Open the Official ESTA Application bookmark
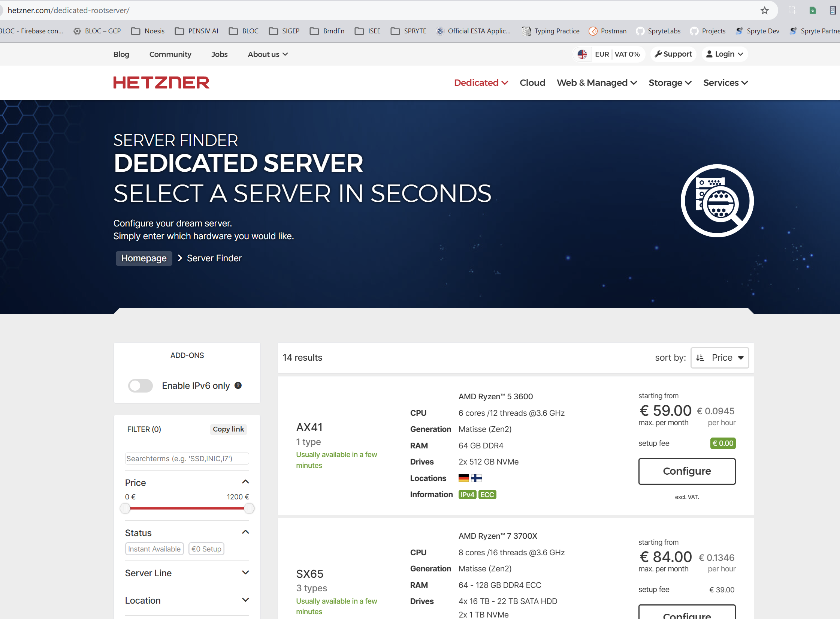The width and height of the screenshot is (840, 619). [x=474, y=31]
